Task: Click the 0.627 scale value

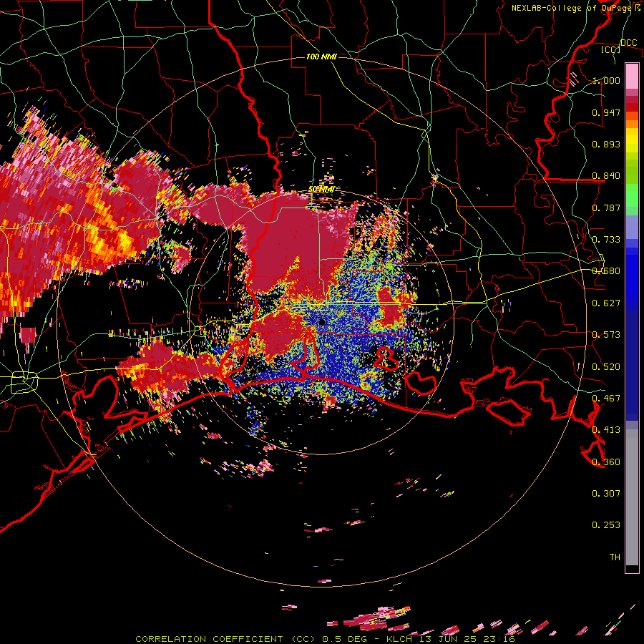Action: (x=606, y=303)
